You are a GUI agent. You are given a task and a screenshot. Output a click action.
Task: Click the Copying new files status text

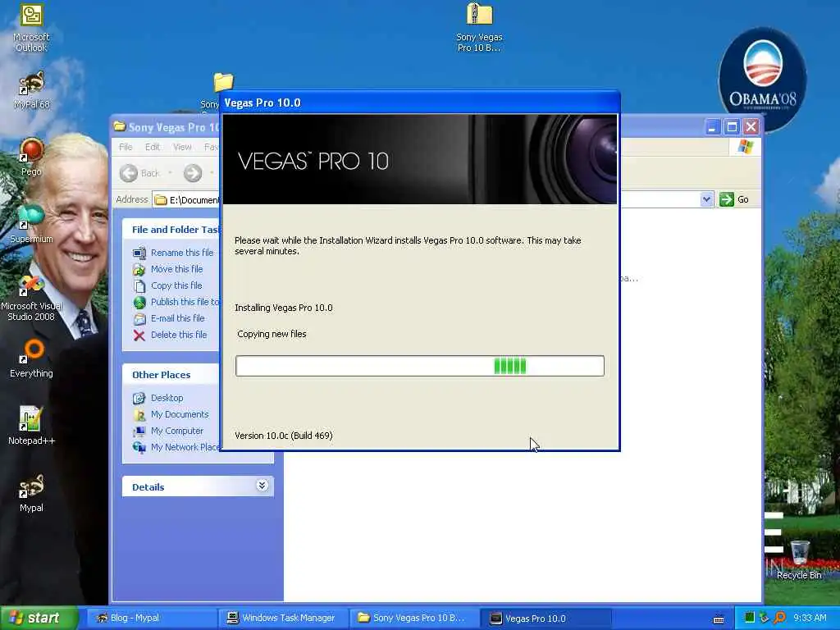coord(272,334)
